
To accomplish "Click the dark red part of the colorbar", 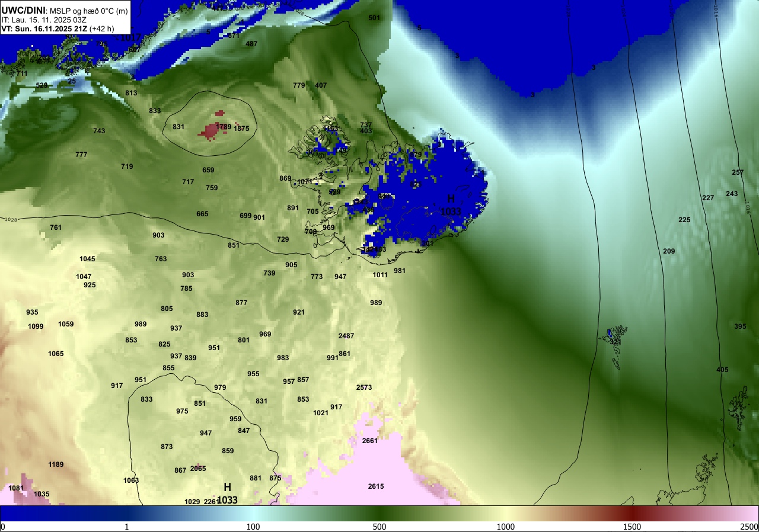I will click(632, 513).
